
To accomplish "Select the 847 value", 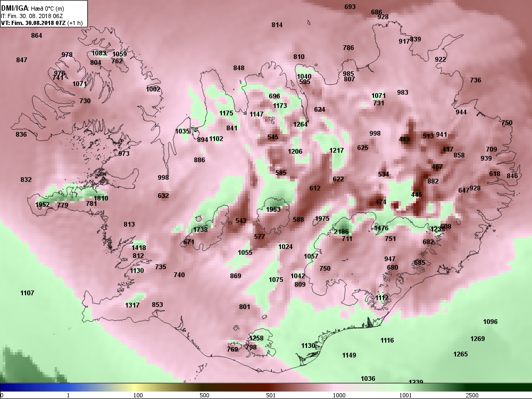I will [x=22, y=60].
